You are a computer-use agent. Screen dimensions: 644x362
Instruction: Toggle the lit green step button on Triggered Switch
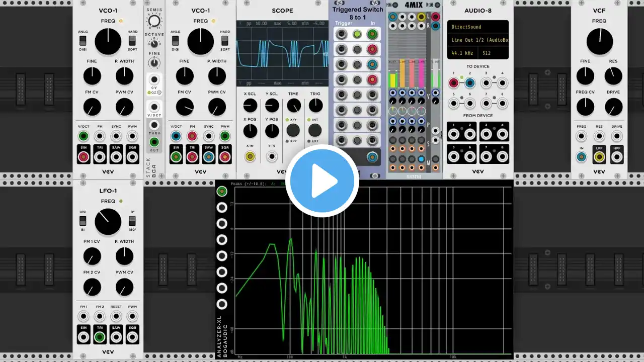[x=357, y=34]
